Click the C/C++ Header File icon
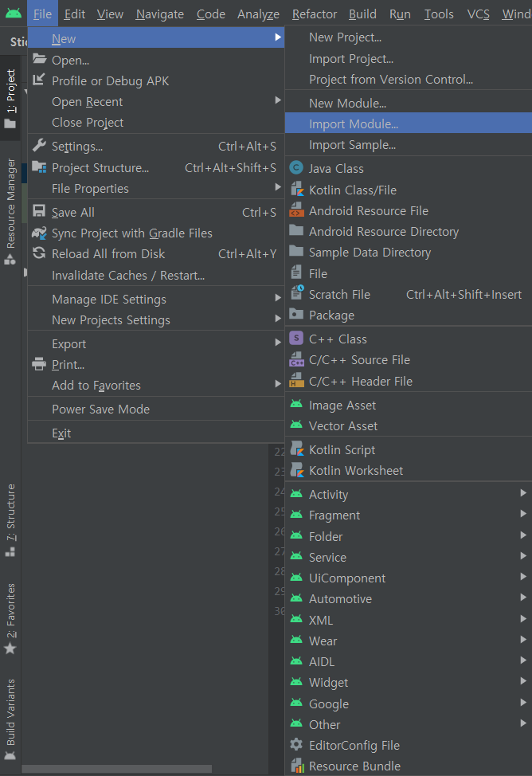Screen dimensions: 532x776 (297, 381)
